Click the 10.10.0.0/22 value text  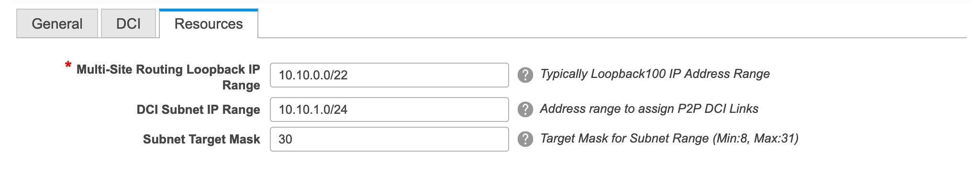[x=313, y=75]
